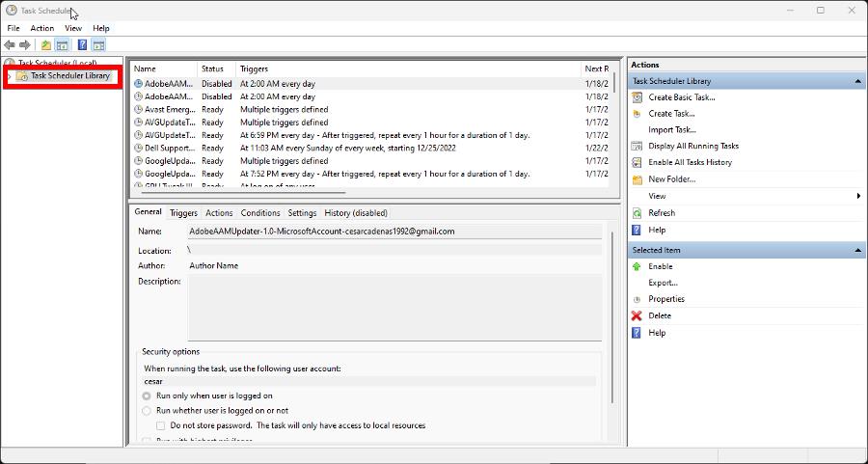This screenshot has width=868, height=464.
Task: Click the Help icon under Selected Item
Action: pyautogui.click(x=637, y=333)
